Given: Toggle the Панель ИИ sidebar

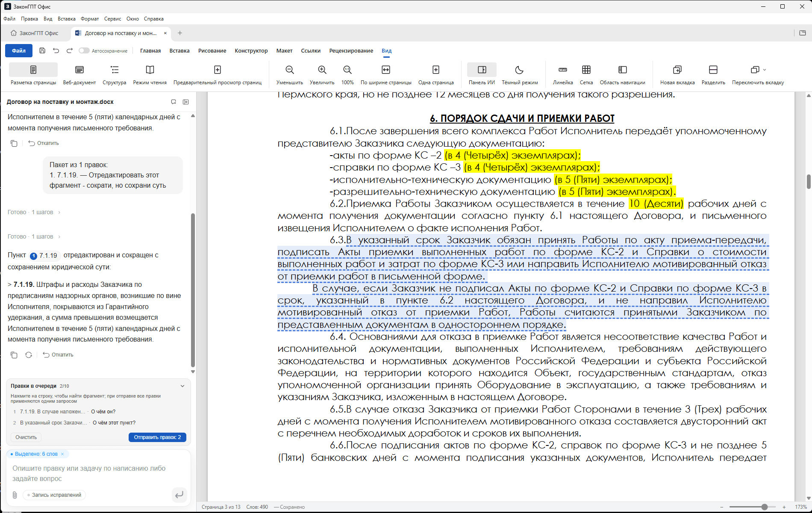Looking at the screenshot, I should click(x=482, y=74).
